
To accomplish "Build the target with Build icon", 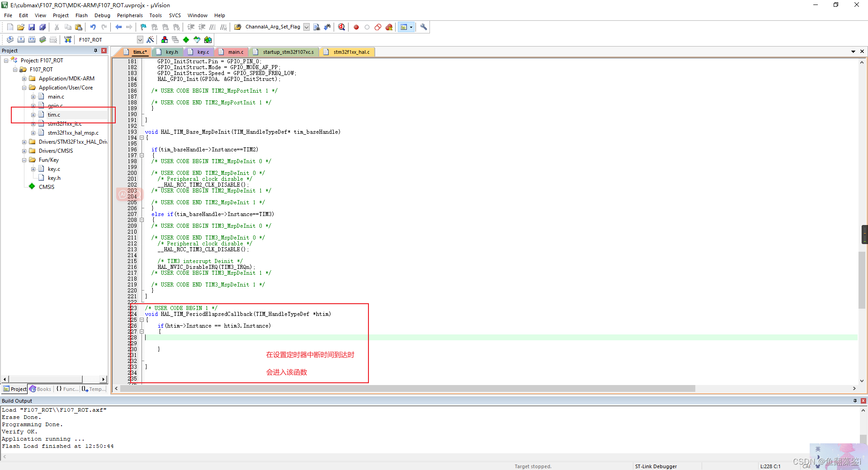I will pos(21,40).
